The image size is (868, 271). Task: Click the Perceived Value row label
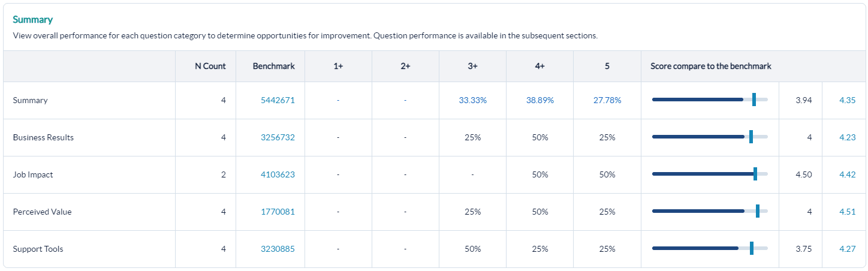pyautogui.click(x=42, y=212)
